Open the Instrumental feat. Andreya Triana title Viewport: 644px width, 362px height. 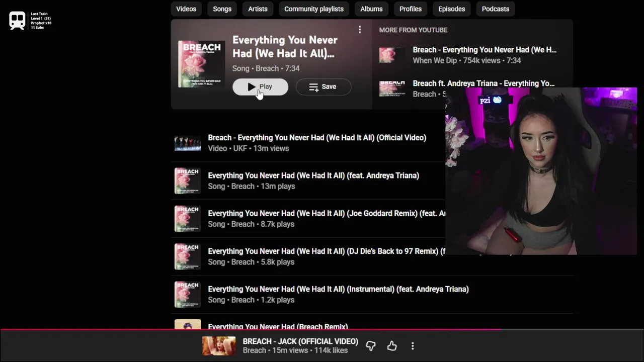(x=338, y=289)
